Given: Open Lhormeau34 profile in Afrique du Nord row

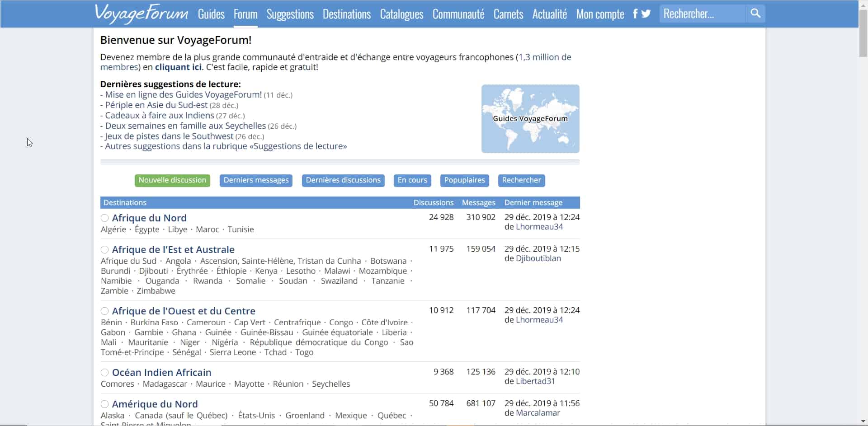Looking at the screenshot, I should click(x=539, y=227).
